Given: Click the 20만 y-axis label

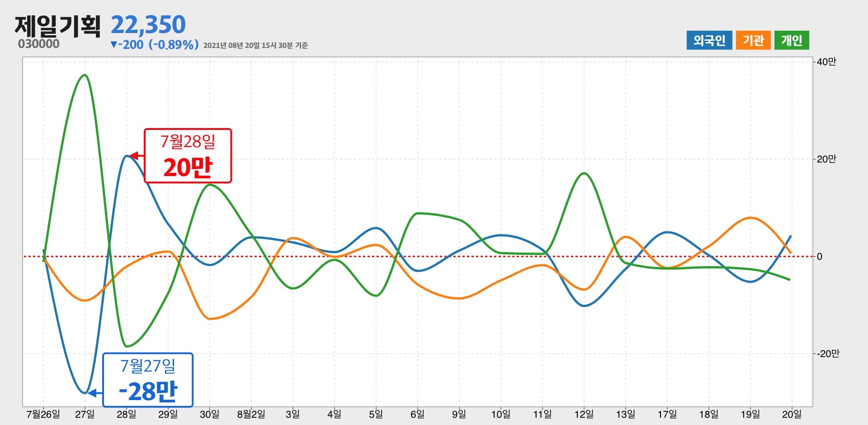Looking at the screenshot, I should click(826, 159).
